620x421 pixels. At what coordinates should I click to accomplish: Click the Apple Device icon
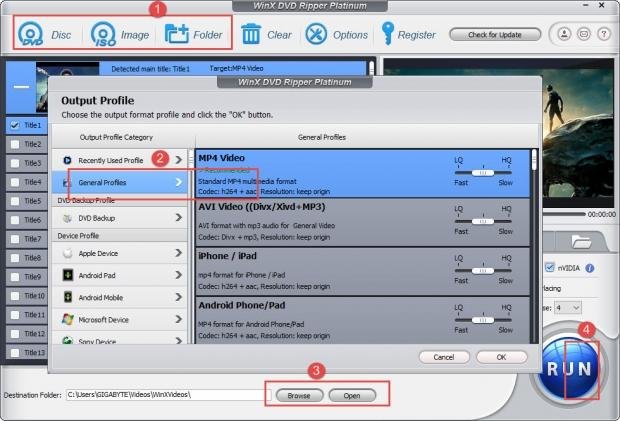pyautogui.click(x=68, y=253)
